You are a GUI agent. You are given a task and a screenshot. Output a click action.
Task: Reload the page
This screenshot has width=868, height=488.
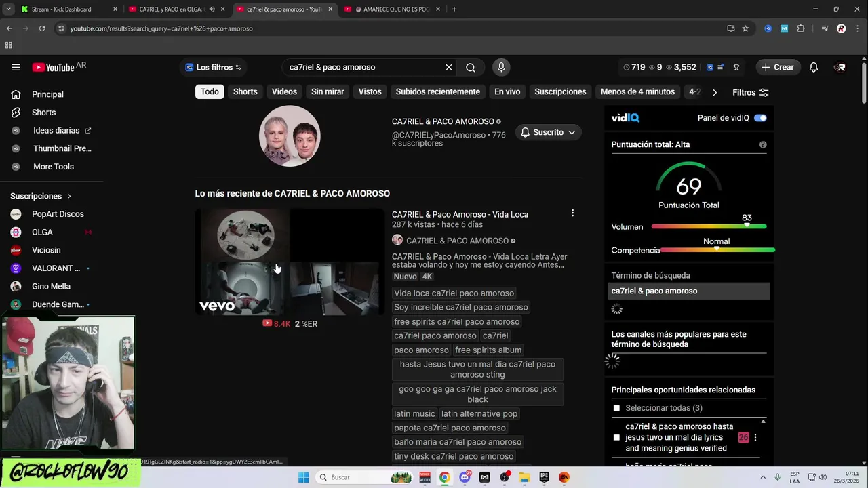click(x=42, y=28)
